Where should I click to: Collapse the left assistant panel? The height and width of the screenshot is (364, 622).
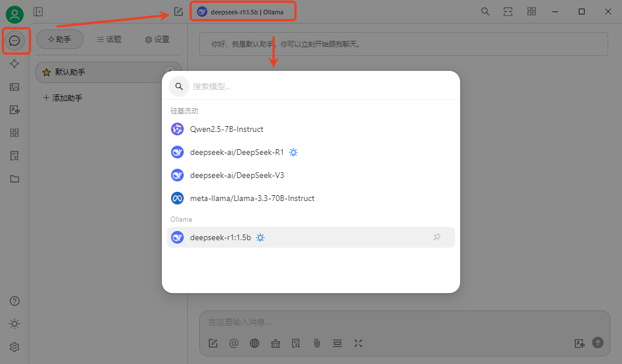coord(38,12)
